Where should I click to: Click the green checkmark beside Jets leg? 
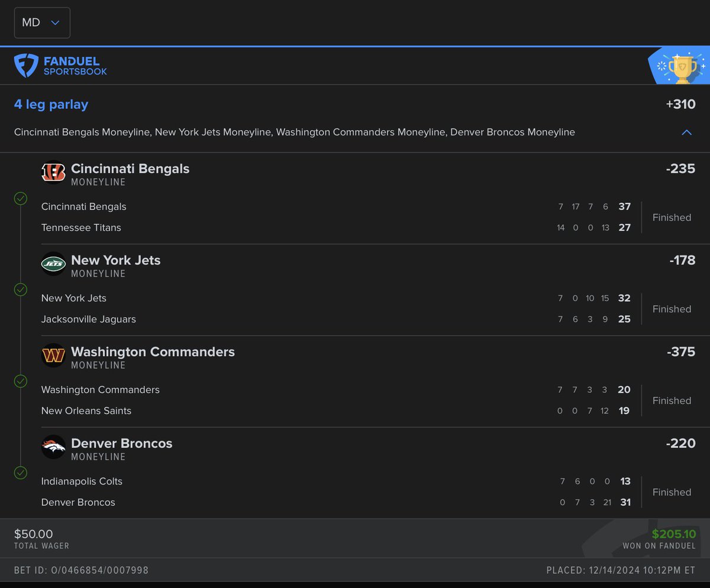tap(21, 290)
